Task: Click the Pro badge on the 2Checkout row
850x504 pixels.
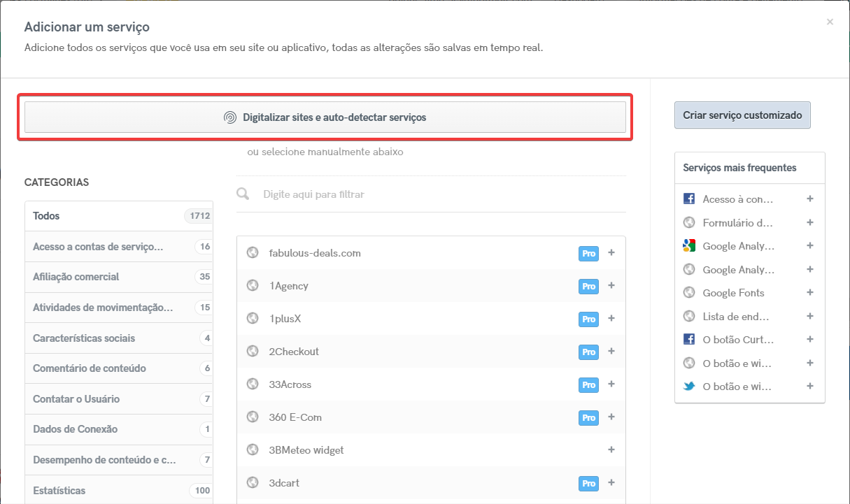Action: (588, 352)
